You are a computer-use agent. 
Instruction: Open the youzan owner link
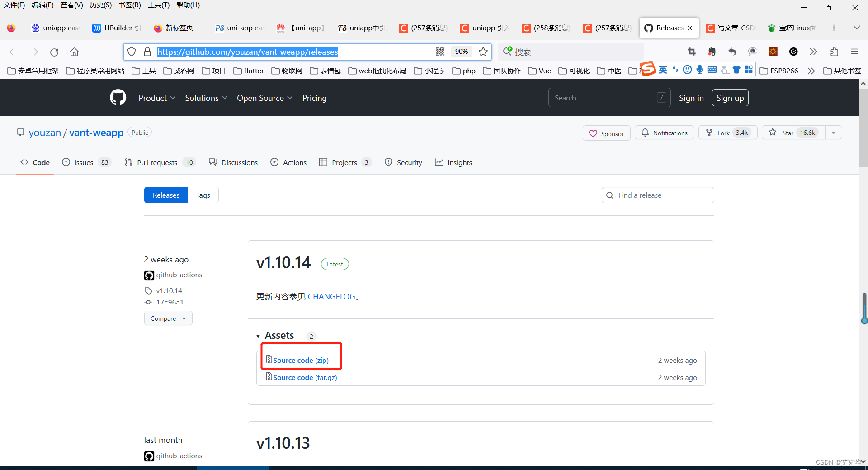[45, 133]
